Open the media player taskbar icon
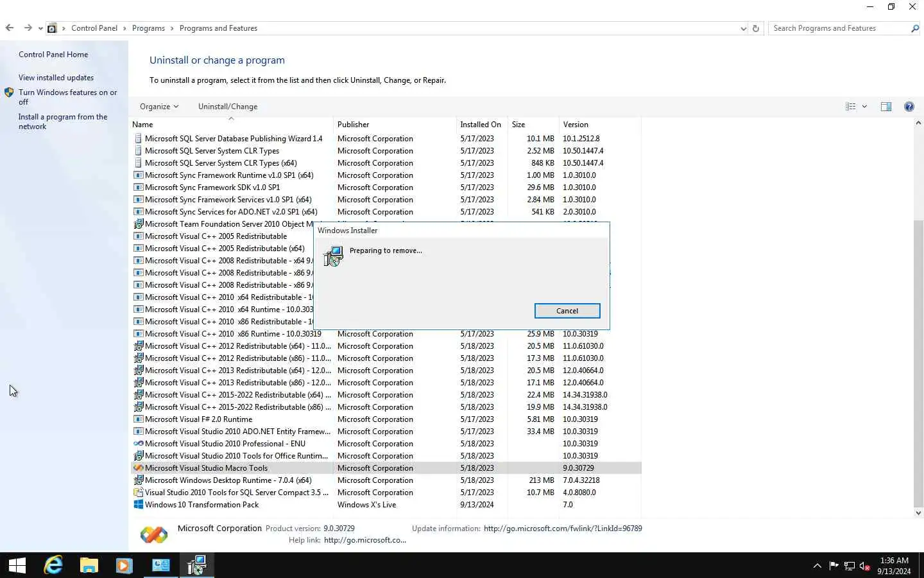The height and width of the screenshot is (578, 924). pyautogui.click(x=124, y=565)
